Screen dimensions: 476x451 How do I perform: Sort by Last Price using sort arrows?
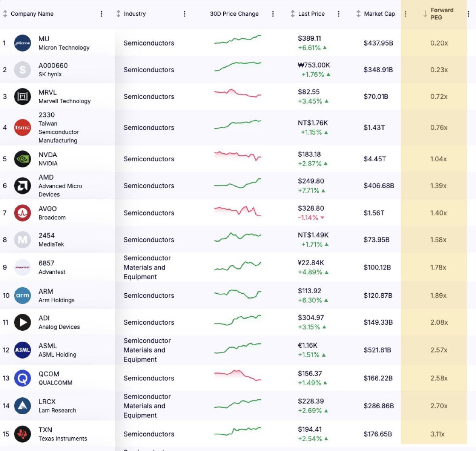point(293,14)
